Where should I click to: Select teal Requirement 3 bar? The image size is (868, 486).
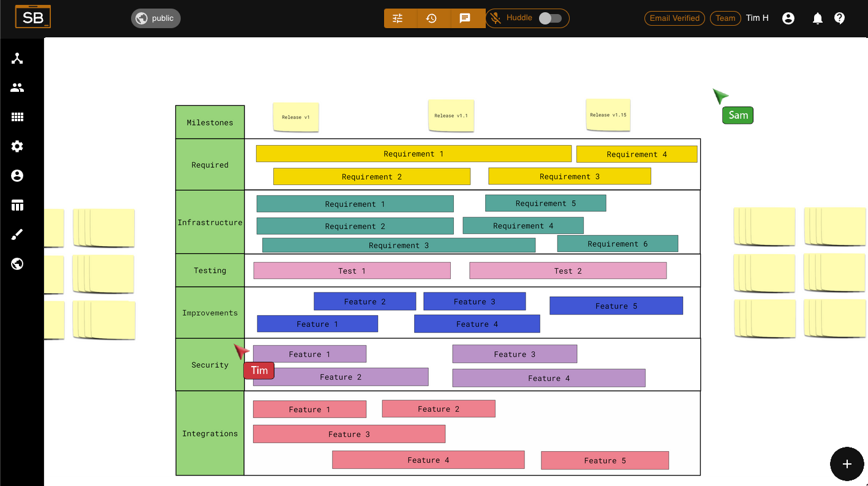coord(399,245)
